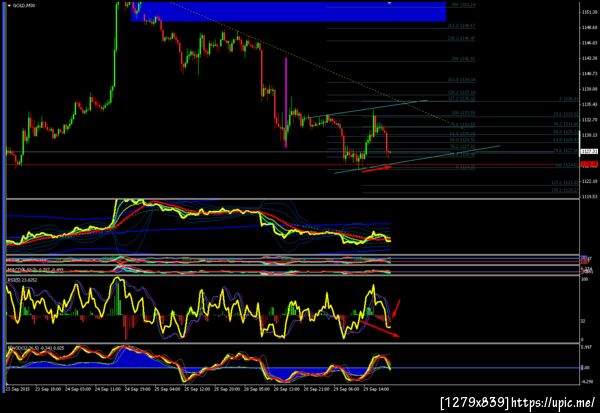This screenshot has width=600, height=413.
Task: Click the 29 Sep 14:00 time axis label
Action: [376, 389]
